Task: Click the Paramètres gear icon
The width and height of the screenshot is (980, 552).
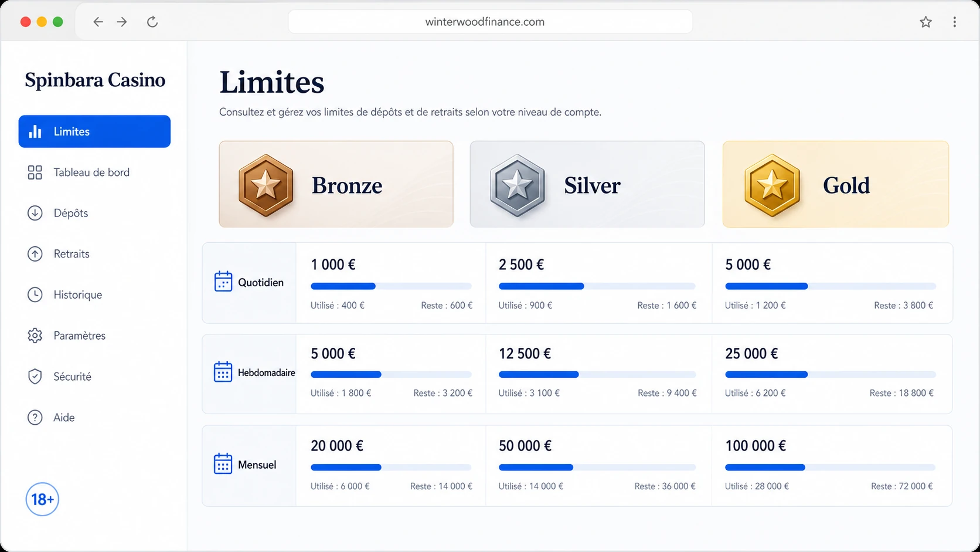Action: 35,336
